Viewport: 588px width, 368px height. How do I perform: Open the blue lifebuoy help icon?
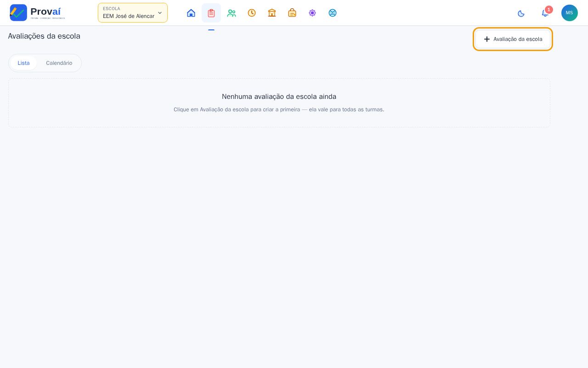[333, 13]
